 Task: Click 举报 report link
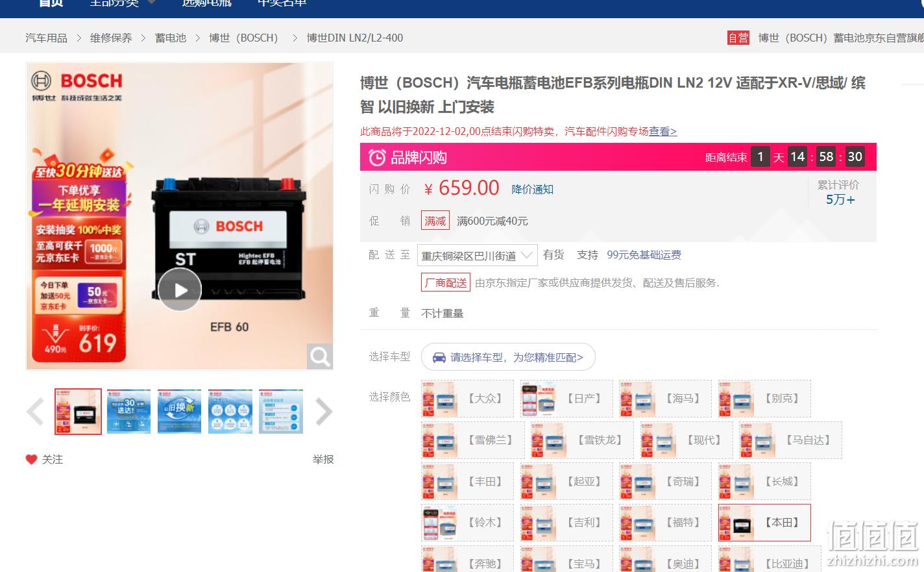click(x=323, y=459)
